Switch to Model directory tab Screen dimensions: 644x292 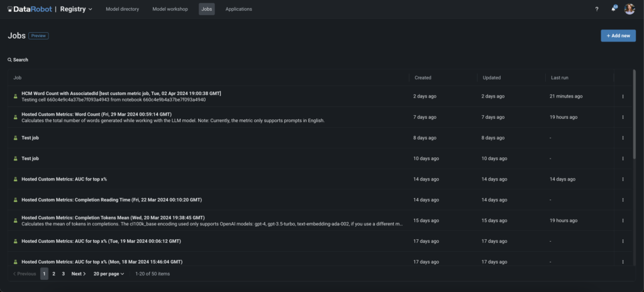pos(123,9)
